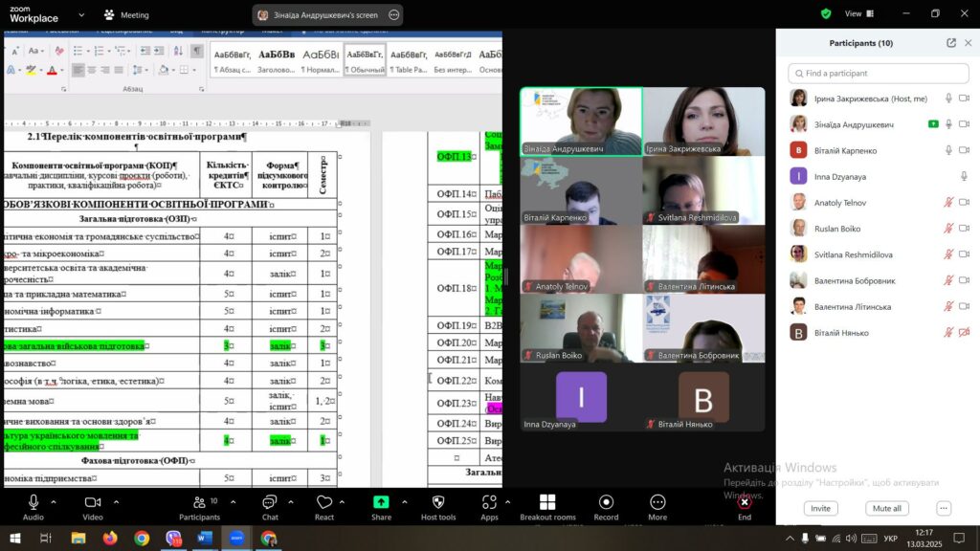Click the sort icon in Word ribbon
The image size is (980, 551).
tap(178, 51)
